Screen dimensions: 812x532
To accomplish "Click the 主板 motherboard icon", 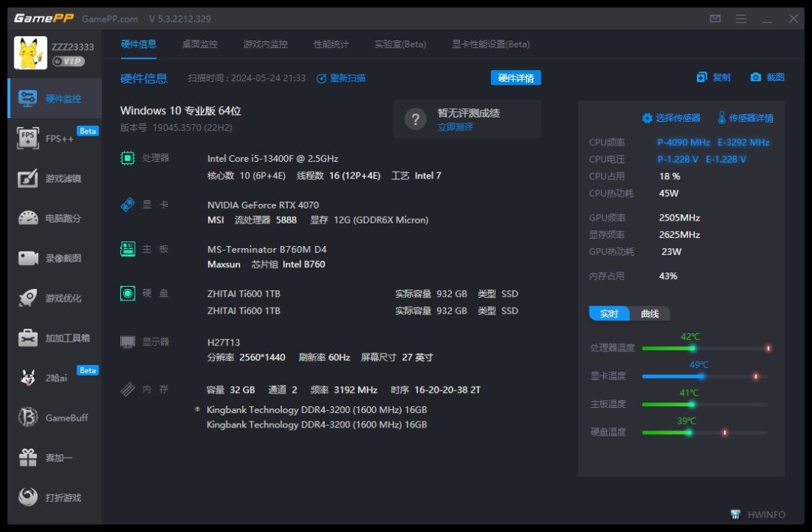I will pos(127,249).
